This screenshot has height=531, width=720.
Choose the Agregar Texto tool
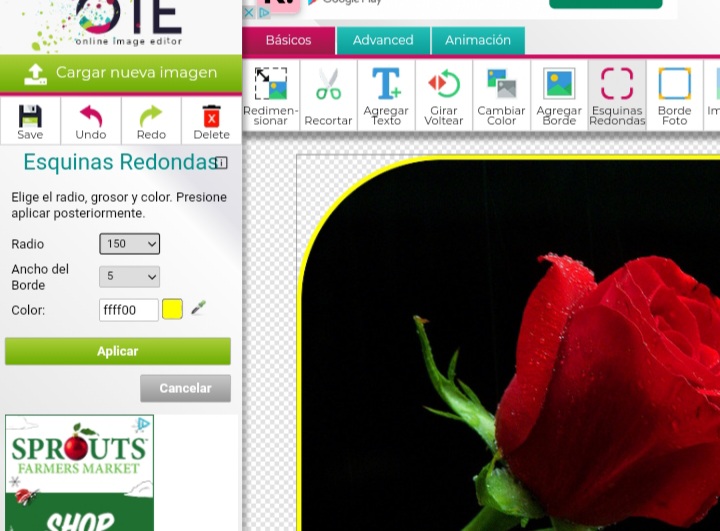click(386, 95)
